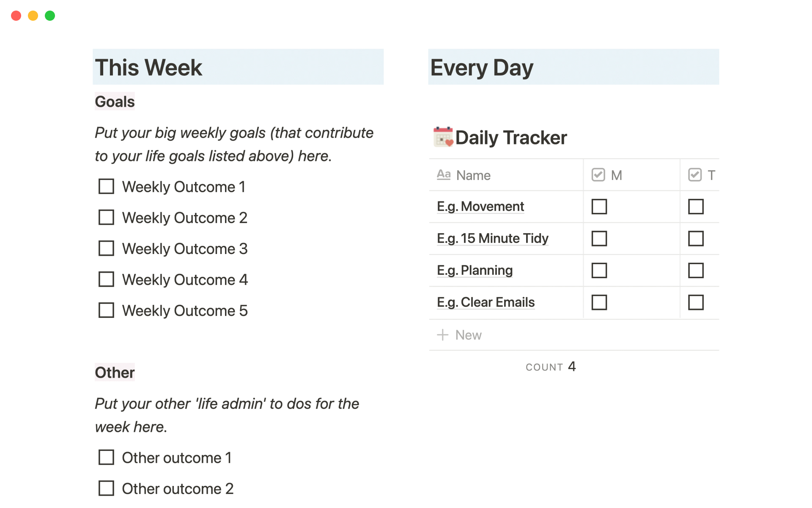The width and height of the screenshot is (812, 508).
Task: Open the COUNT calculation menu
Action: (550, 367)
